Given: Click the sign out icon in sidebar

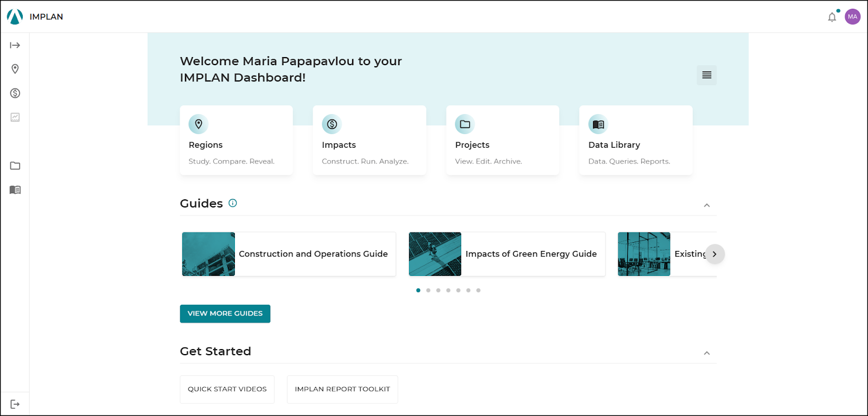Looking at the screenshot, I should (15, 404).
